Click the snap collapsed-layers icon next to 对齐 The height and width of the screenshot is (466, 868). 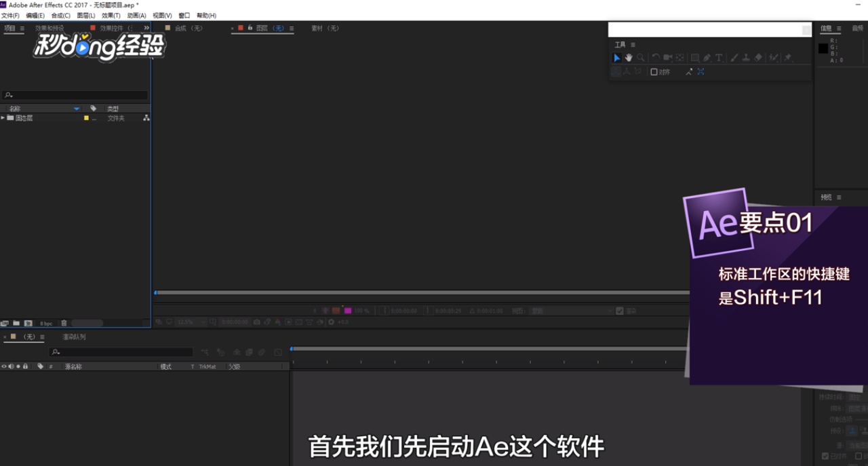[x=688, y=71]
